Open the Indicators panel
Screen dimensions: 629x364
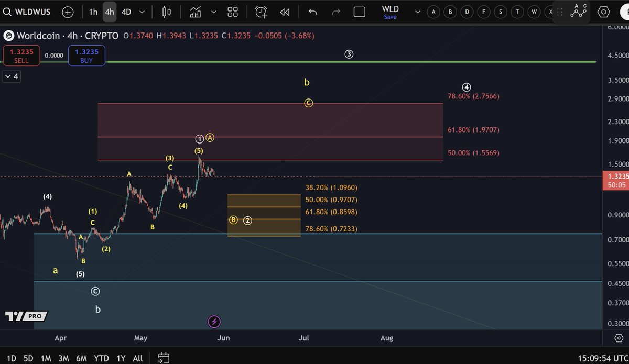tap(196, 12)
